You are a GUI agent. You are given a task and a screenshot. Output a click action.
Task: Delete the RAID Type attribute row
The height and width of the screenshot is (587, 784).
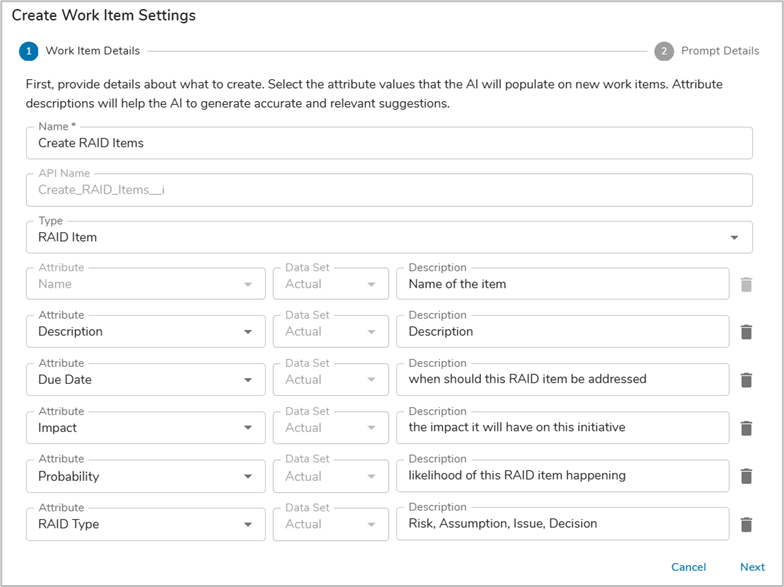[x=746, y=524]
